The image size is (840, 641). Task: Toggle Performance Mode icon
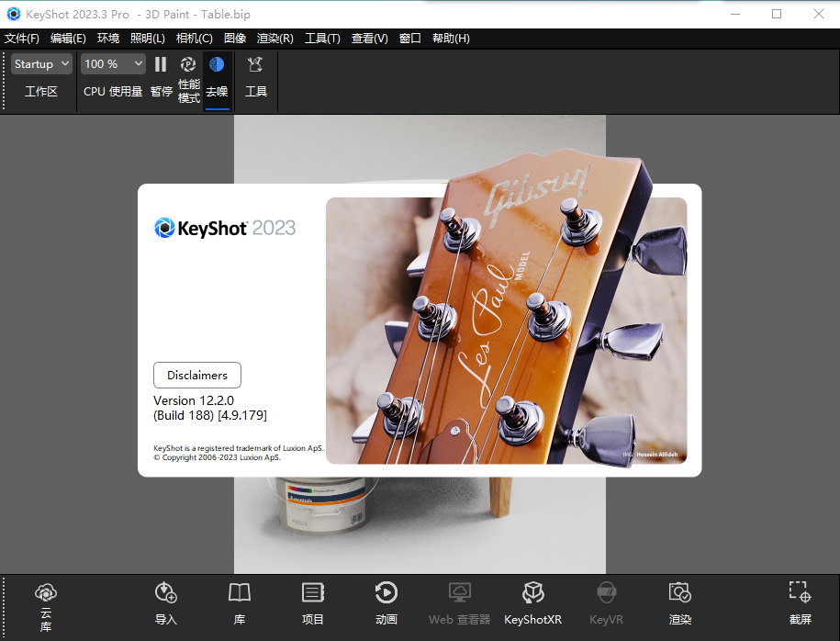pos(188,65)
